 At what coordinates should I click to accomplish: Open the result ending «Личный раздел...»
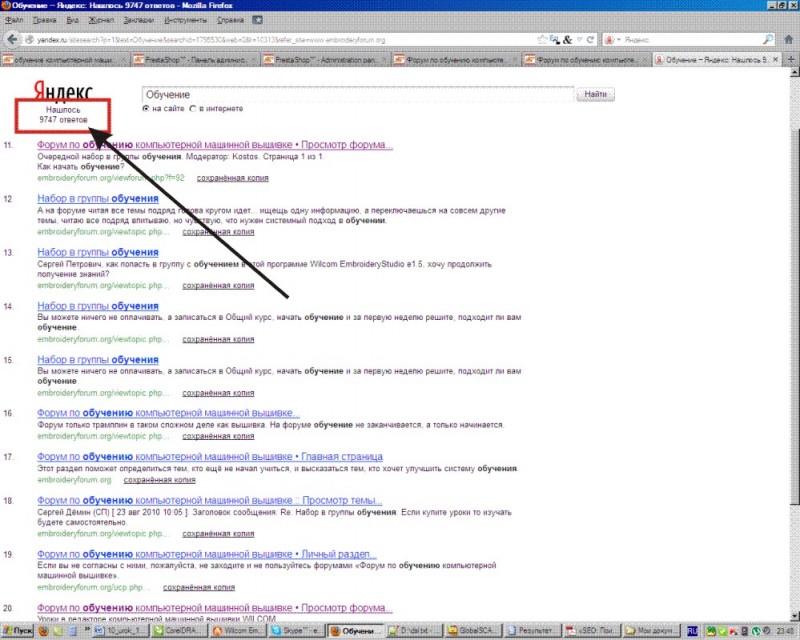[207, 554]
